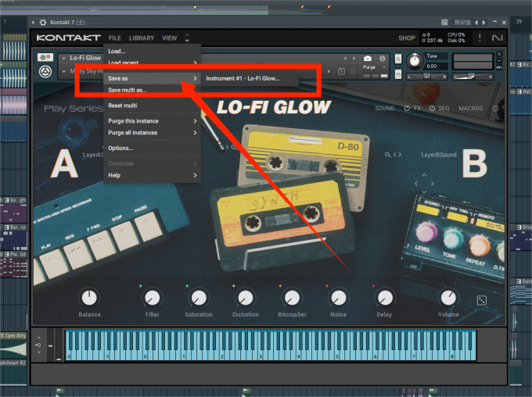
Task: Click the randomize dice icon near Volume
Action: click(x=481, y=300)
